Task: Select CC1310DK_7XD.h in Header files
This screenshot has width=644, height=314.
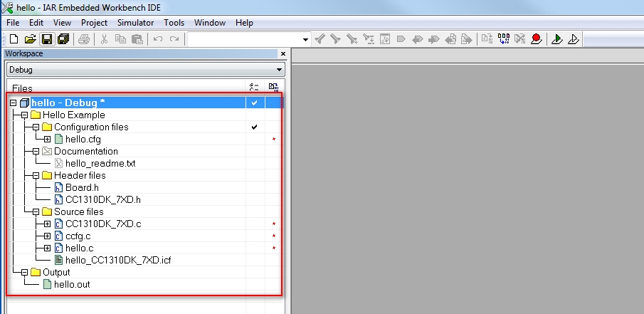Action: (103, 200)
